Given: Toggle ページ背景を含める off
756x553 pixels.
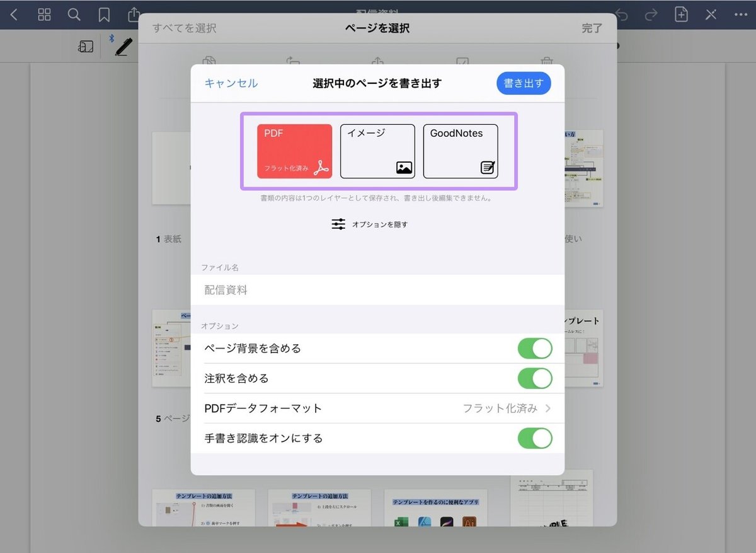Looking at the screenshot, I should (535, 348).
